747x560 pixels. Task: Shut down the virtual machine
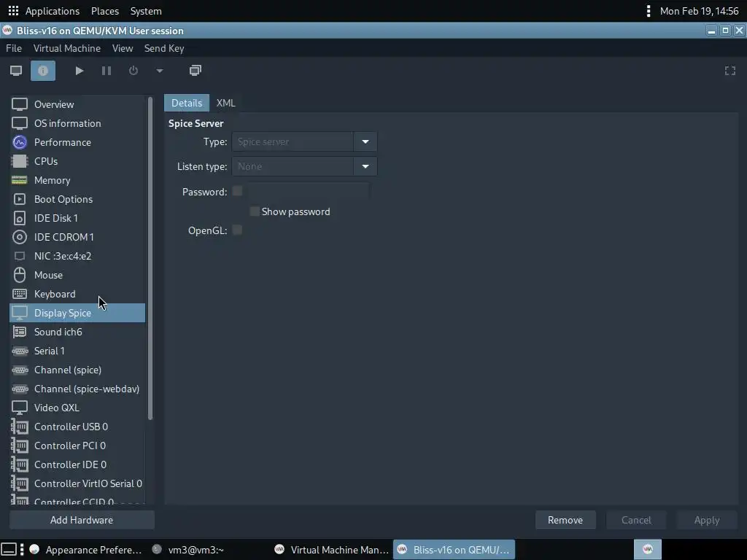click(x=133, y=71)
